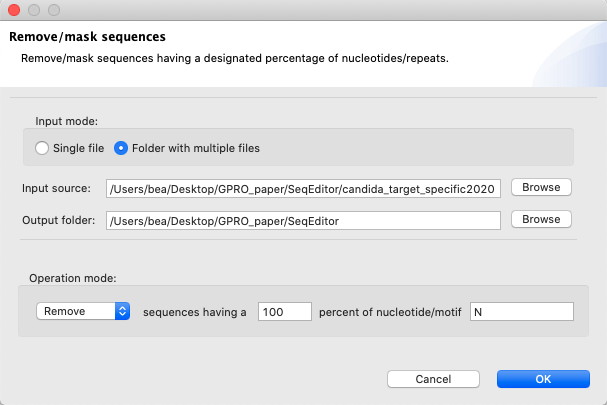Click the Input source path field
This screenshot has width=607, height=405.
click(x=303, y=189)
